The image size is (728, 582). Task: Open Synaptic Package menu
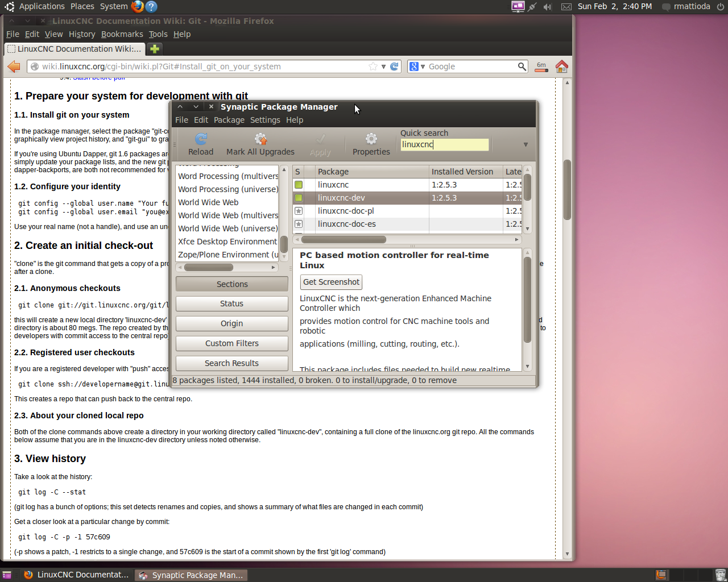click(229, 120)
